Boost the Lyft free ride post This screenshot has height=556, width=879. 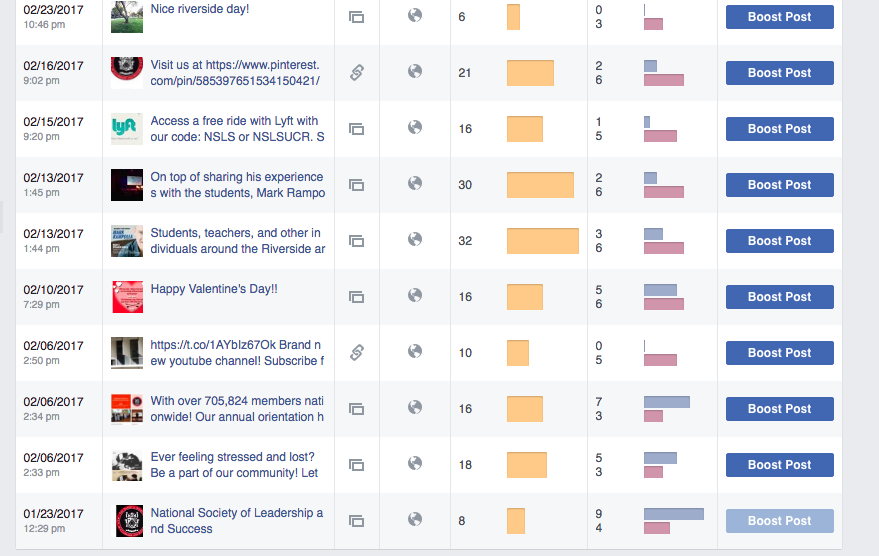pos(779,129)
